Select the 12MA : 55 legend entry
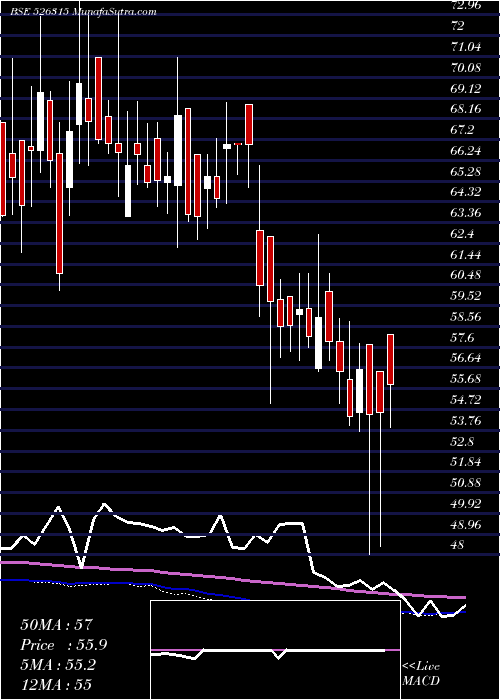 (x=56, y=684)
